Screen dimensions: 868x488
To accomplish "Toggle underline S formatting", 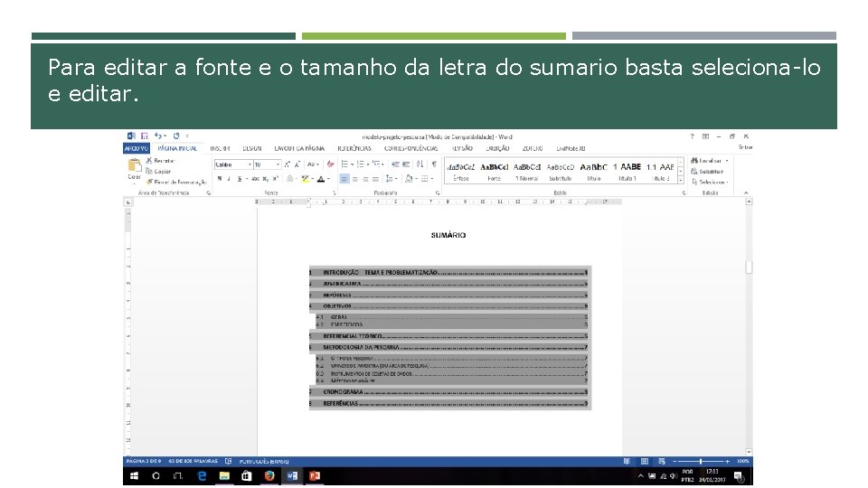I will pyautogui.click(x=239, y=179).
